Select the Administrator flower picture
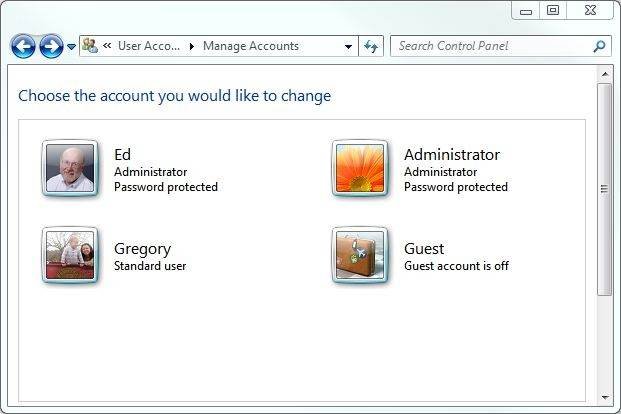Image resolution: width=621 pixels, height=414 pixels. pos(360,167)
